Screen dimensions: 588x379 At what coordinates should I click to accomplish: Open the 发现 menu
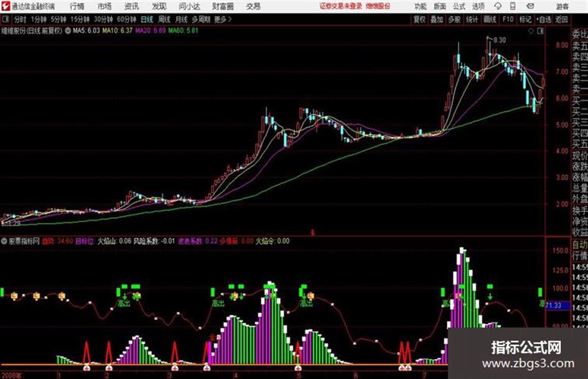159,6
